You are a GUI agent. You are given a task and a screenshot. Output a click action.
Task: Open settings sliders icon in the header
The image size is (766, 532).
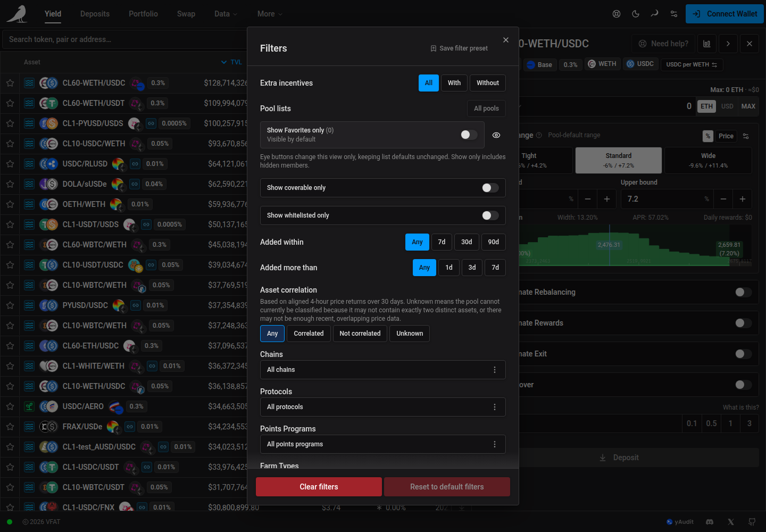674,14
